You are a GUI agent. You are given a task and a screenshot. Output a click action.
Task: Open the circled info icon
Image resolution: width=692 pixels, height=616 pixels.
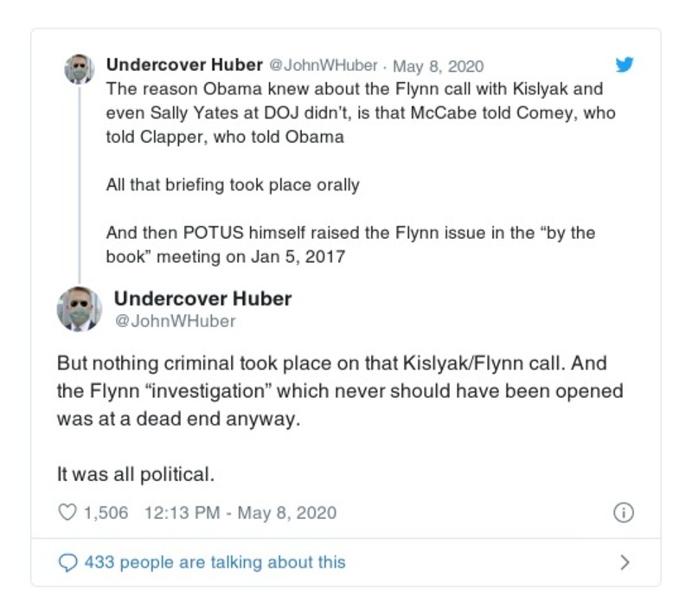tap(623, 513)
